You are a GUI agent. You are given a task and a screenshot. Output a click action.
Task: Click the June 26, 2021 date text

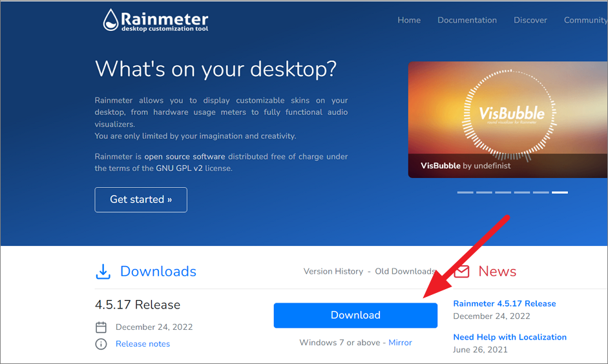[x=480, y=350]
